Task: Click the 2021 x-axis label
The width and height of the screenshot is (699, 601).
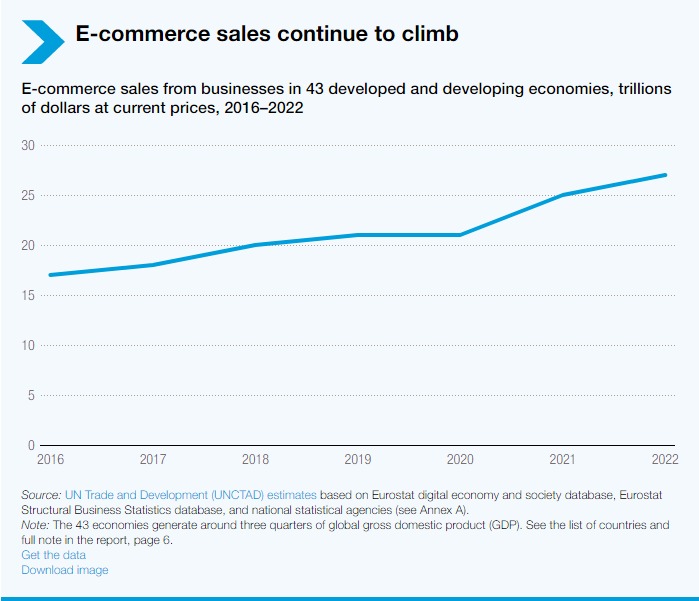Action: 563,459
